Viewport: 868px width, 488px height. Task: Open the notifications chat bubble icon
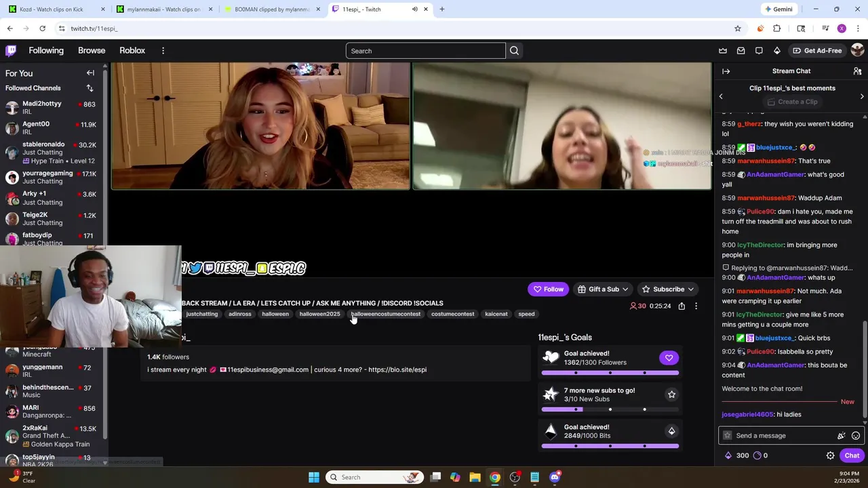pyautogui.click(x=759, y=51)
